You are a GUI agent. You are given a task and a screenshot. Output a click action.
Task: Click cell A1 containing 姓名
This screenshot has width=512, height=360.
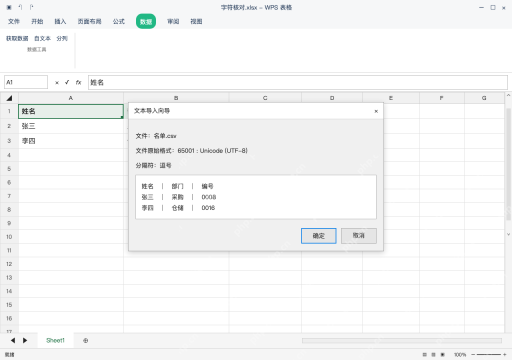[71, 111]
